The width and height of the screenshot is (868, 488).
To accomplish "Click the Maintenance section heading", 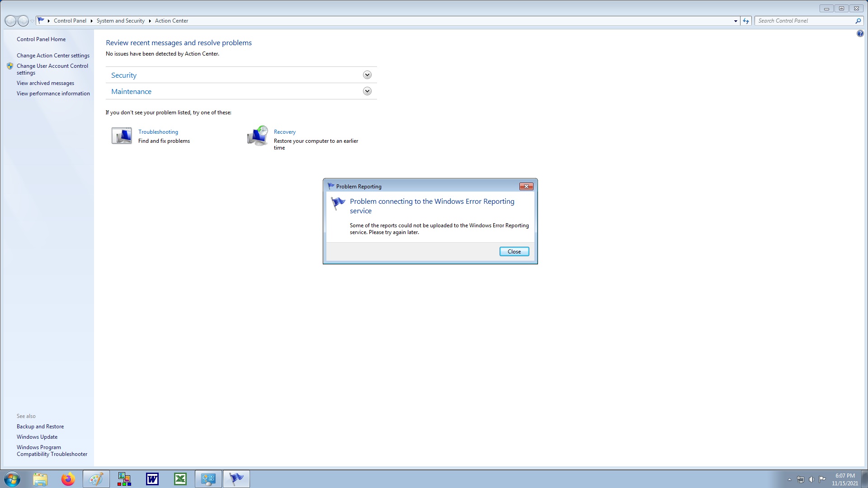I will click(131, 92).
